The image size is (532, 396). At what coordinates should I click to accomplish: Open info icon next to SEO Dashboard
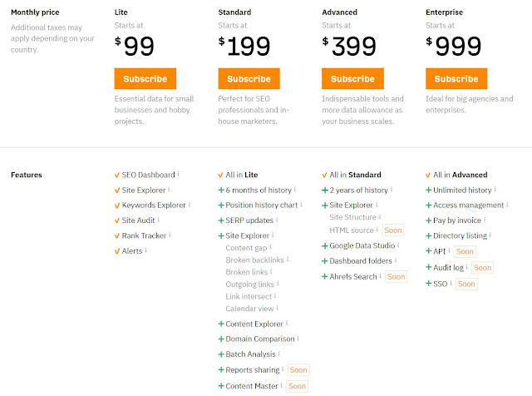point(179,174)
